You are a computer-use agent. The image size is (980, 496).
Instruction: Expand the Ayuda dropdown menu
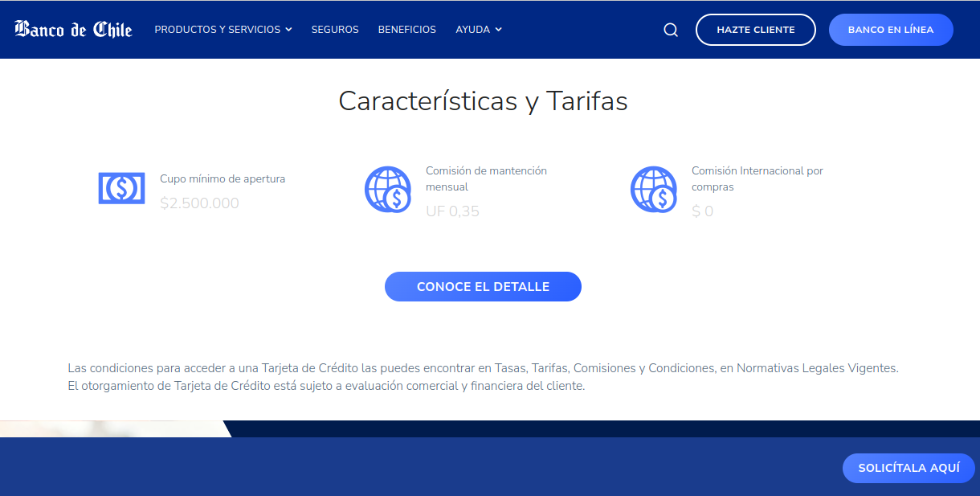point(479,30)
